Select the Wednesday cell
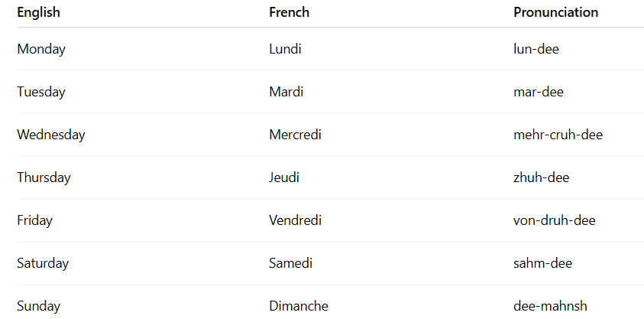Image resolution: width=644 pixels, height=319 pixels. 51,135
